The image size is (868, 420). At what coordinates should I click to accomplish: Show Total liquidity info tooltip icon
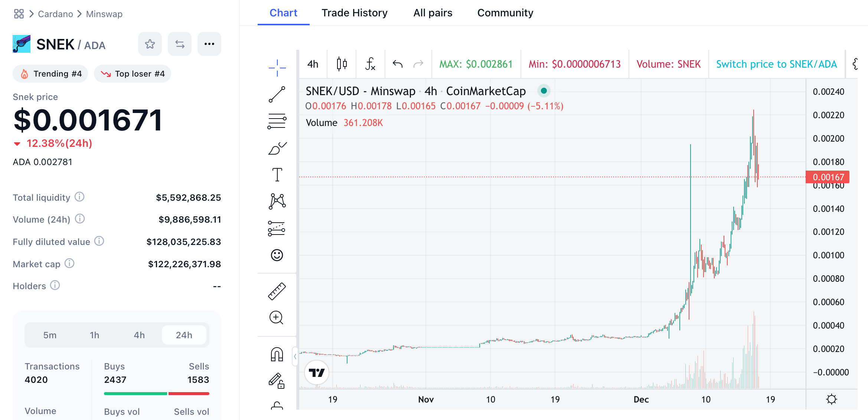click(x=79, y=197)
